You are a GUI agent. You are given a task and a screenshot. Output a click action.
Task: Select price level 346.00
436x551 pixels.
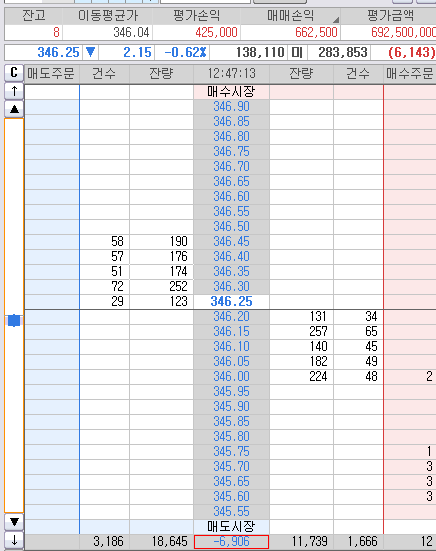[x=231, y=376]
